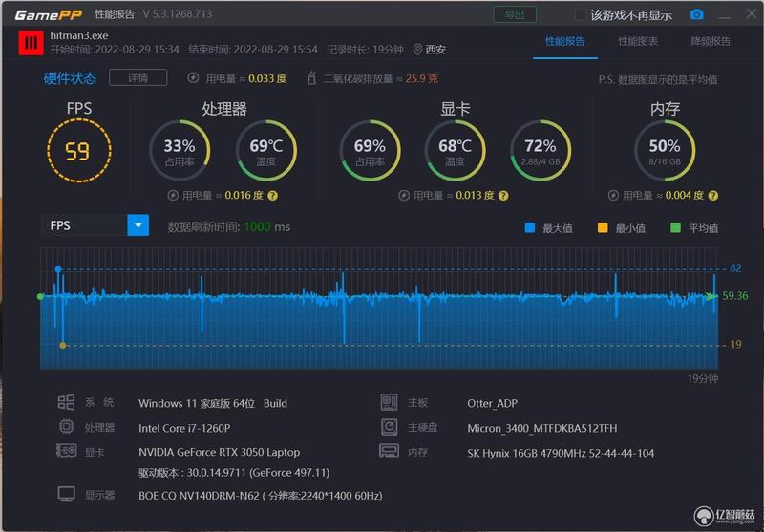Click the CO2 emission icon beside 二氧化碳排放量
The width and height of the screenshot is (764, 532).
(312, 78)
